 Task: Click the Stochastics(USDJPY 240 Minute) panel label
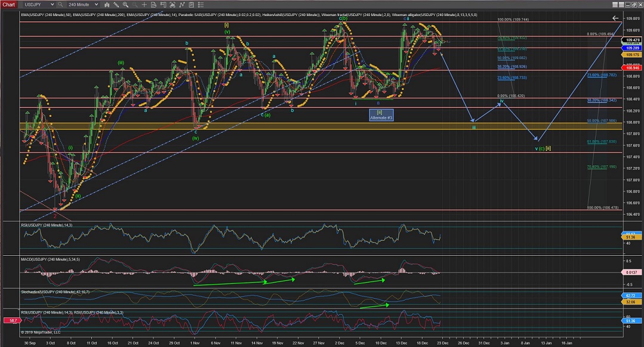pos(55,292)
